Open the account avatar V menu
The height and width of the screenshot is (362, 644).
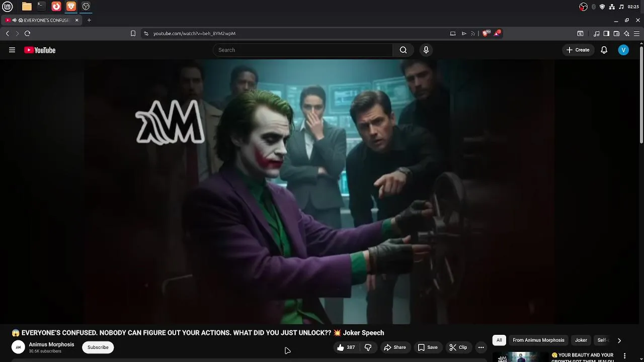click(x=623, y=50)
